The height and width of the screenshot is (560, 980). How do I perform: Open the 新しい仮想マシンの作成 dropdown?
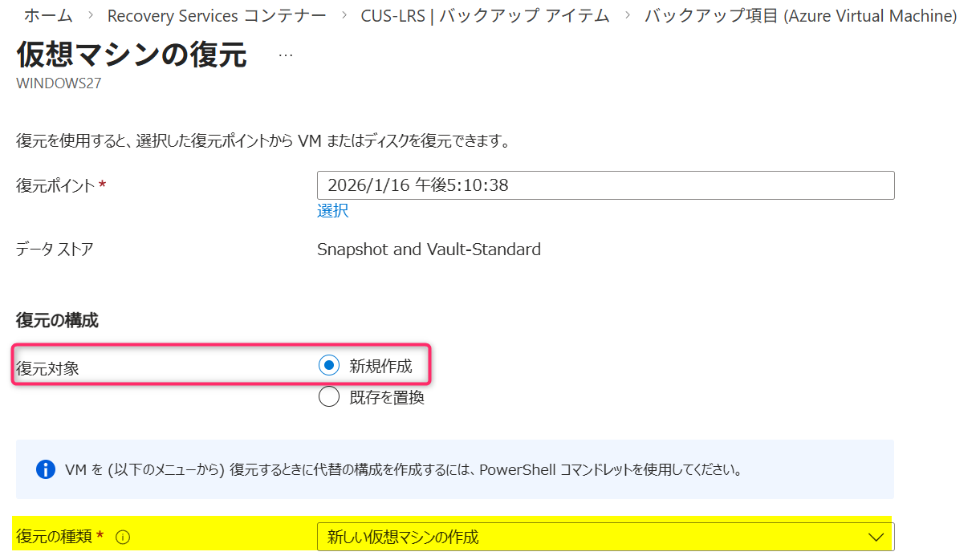(594, 537)
